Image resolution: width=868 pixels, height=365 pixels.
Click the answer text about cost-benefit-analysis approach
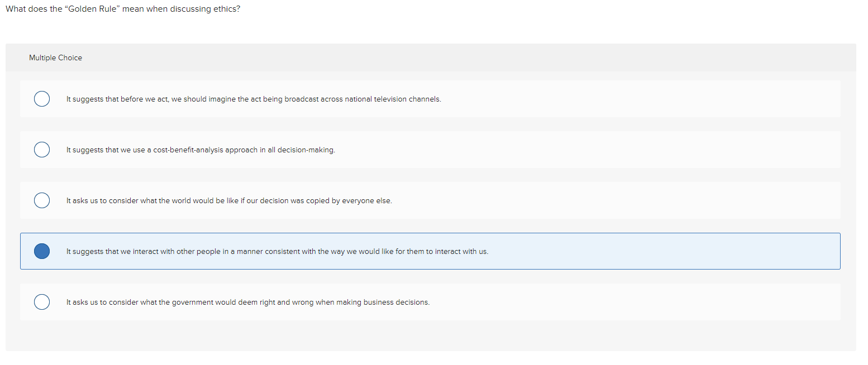[201, 150]
